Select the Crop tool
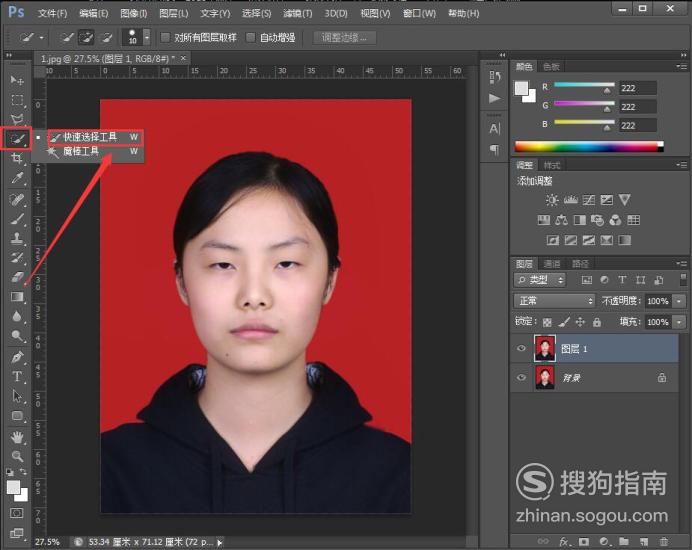Image resolution: width=692 pixels, height=550 pixels. (x=17, y=158)
